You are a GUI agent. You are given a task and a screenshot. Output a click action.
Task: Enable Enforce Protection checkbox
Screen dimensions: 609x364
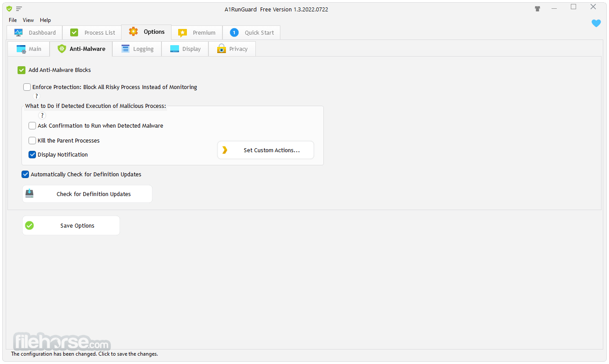click(27, 87)
